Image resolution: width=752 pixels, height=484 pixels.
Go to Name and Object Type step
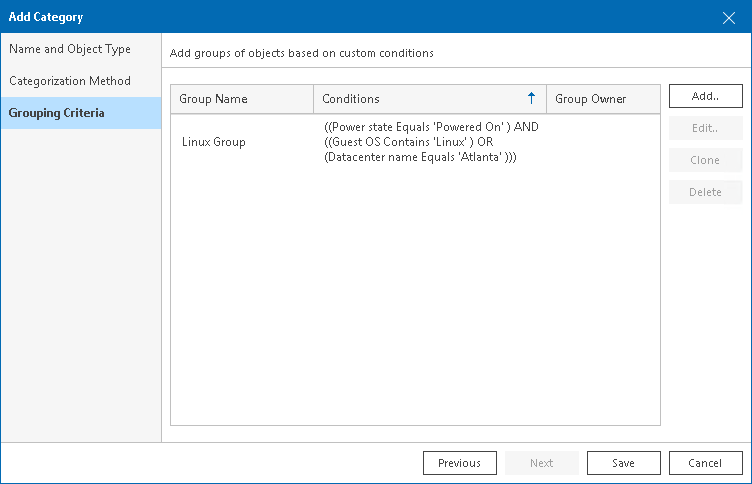click(70, 49)
